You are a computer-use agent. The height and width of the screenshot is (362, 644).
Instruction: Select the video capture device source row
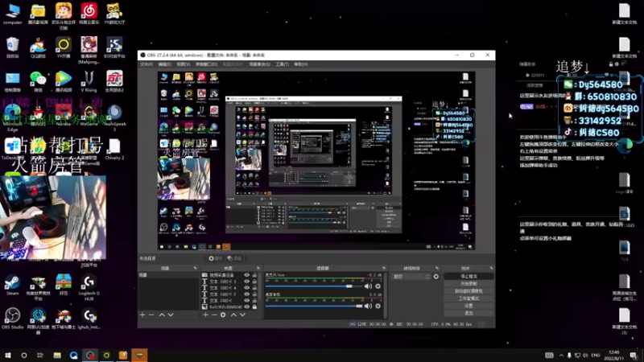click(230, 275)
